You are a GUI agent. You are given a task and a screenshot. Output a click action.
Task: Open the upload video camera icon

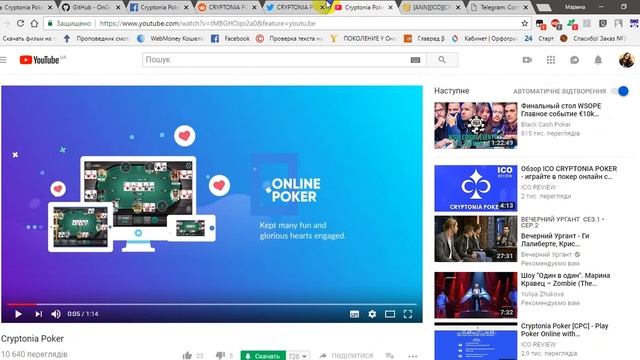(x=527, y=60)
